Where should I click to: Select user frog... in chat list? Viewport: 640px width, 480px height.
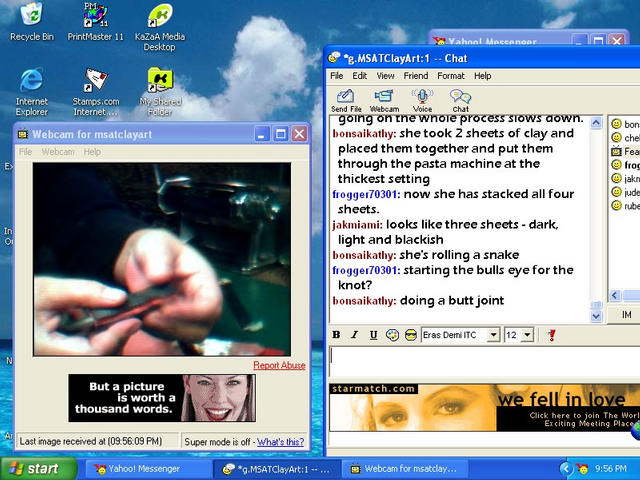(x=625, y=165)
